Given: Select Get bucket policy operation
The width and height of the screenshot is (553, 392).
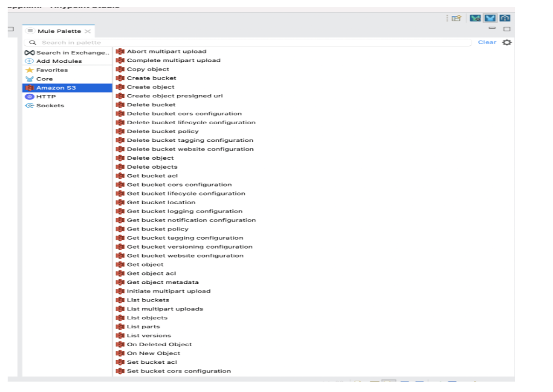Looking at the screenshot, I should [157, 229].
